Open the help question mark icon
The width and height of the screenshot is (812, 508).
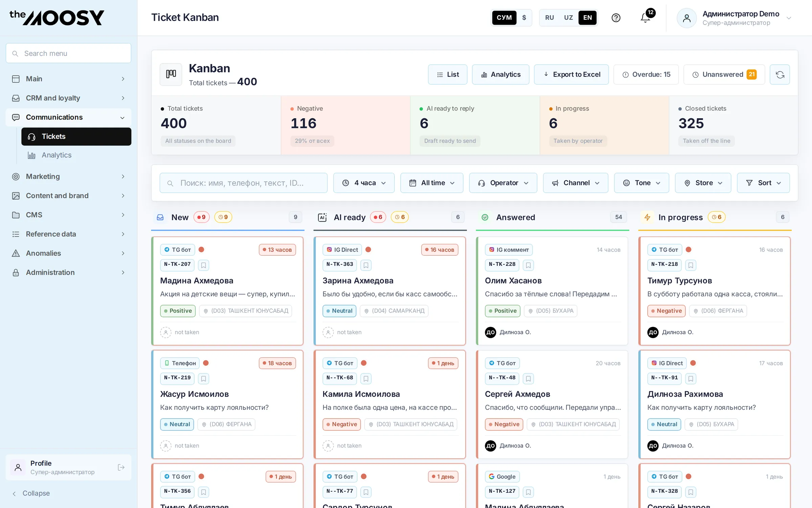616,18
